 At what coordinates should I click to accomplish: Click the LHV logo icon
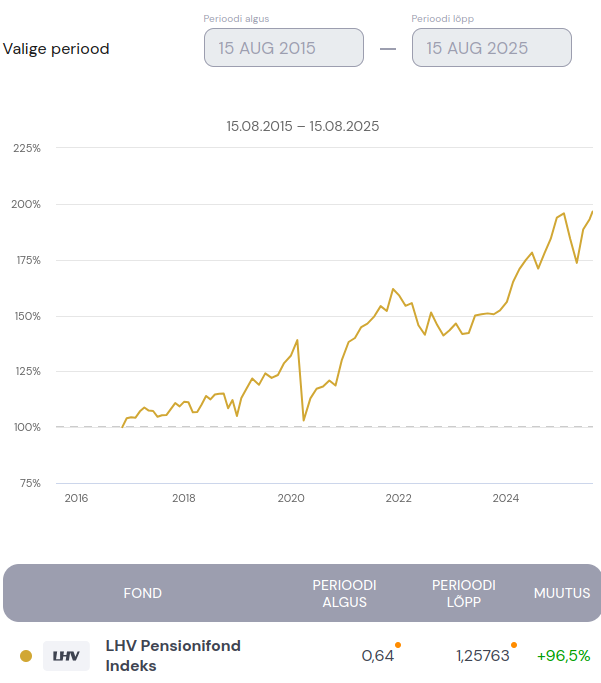point(66,656)
